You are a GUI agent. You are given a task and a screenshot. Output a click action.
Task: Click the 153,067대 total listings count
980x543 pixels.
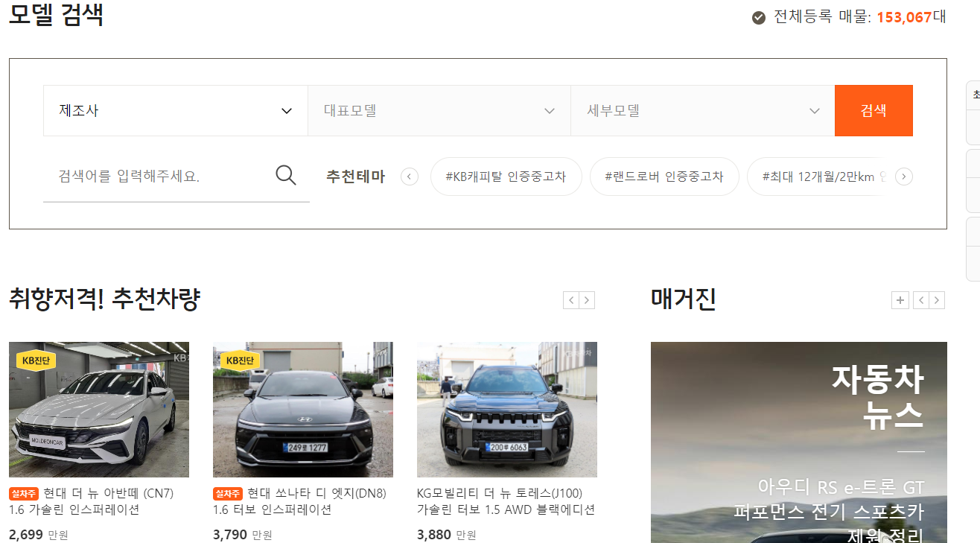tap(911, 17)
